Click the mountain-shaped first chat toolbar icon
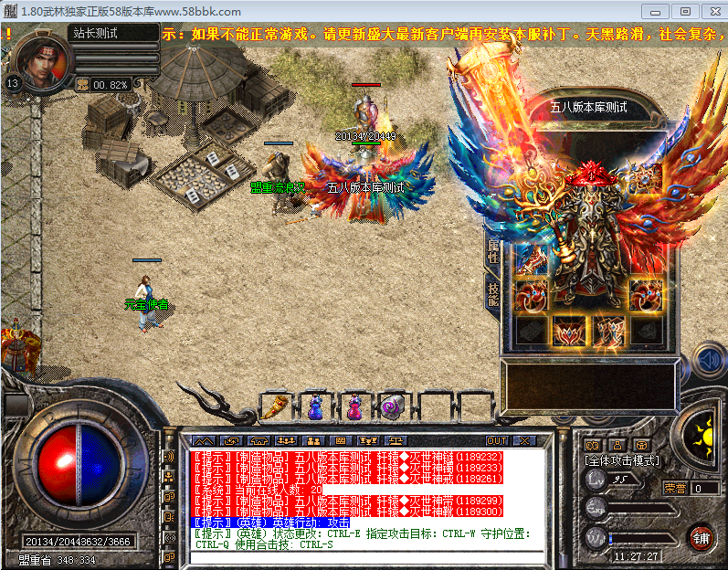The width and height of the screenshot is (728, 570). click(205, 441)
